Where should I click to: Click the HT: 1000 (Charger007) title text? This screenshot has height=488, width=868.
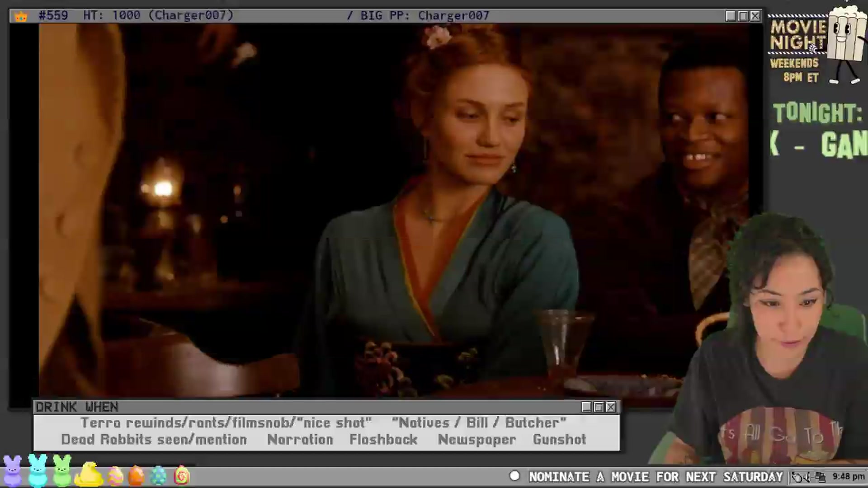pos(158,16)
